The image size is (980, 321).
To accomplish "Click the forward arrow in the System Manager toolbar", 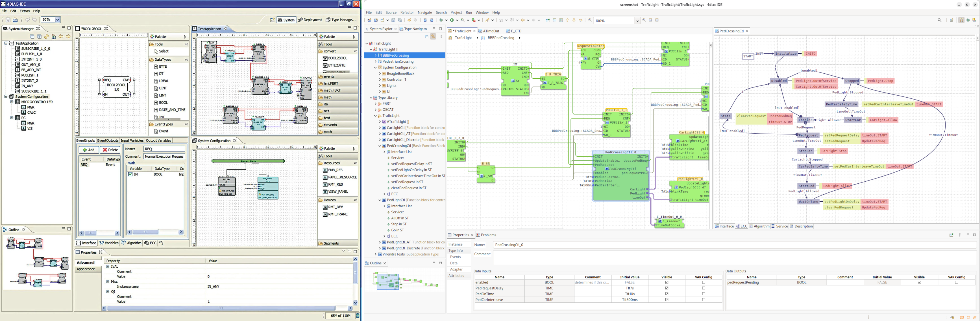I will (x=68, y=36).
